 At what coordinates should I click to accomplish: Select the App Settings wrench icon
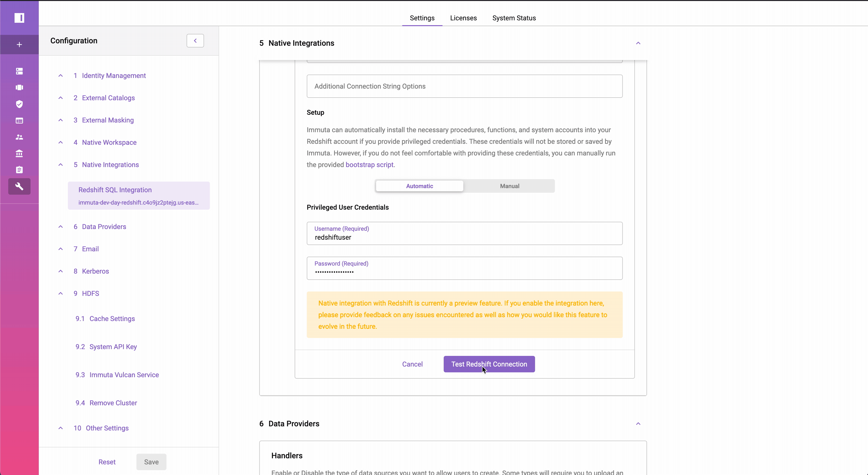[x=19, y=186]
